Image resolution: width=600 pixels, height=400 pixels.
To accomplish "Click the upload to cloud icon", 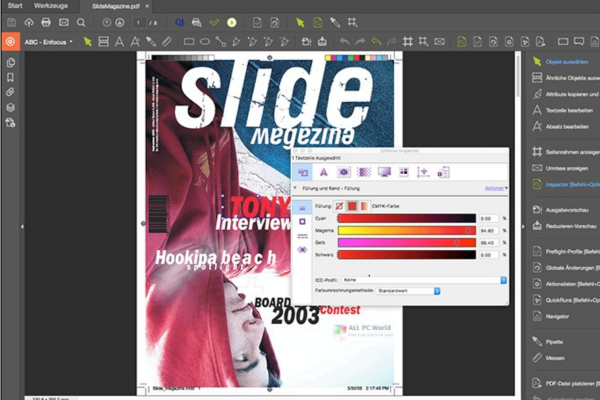I will (x=29, y=23).
